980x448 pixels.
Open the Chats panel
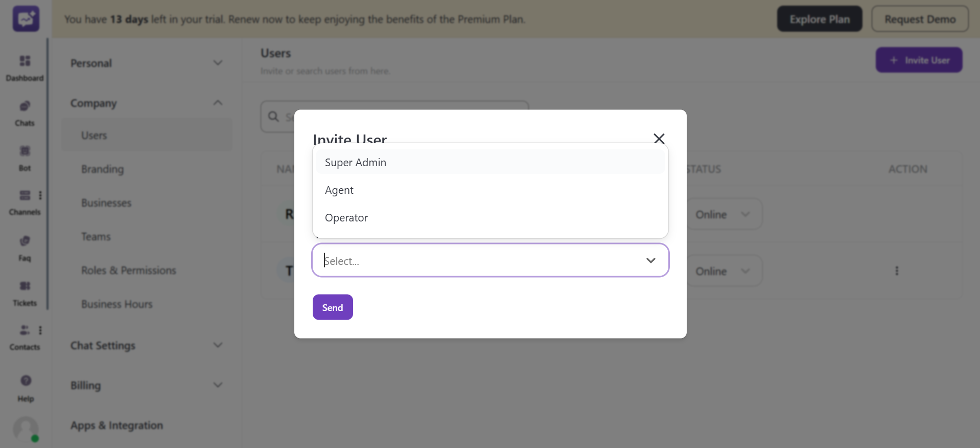pos(25,111)
